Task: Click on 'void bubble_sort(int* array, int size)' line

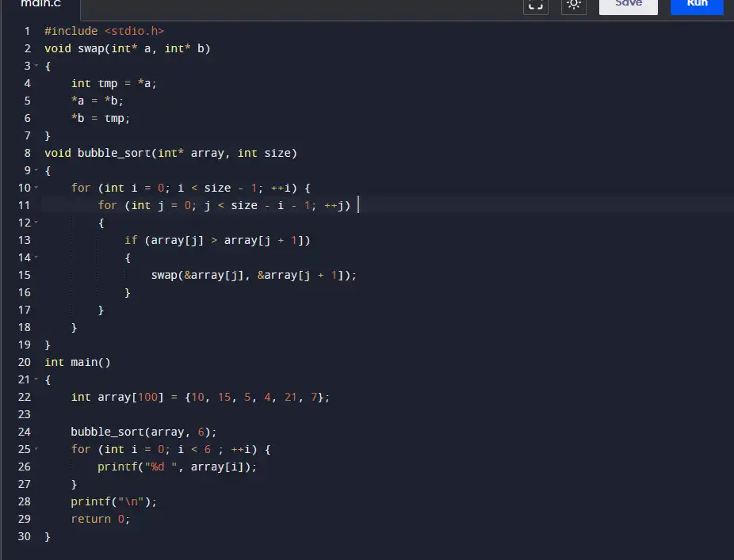Action: click(170, 153)
